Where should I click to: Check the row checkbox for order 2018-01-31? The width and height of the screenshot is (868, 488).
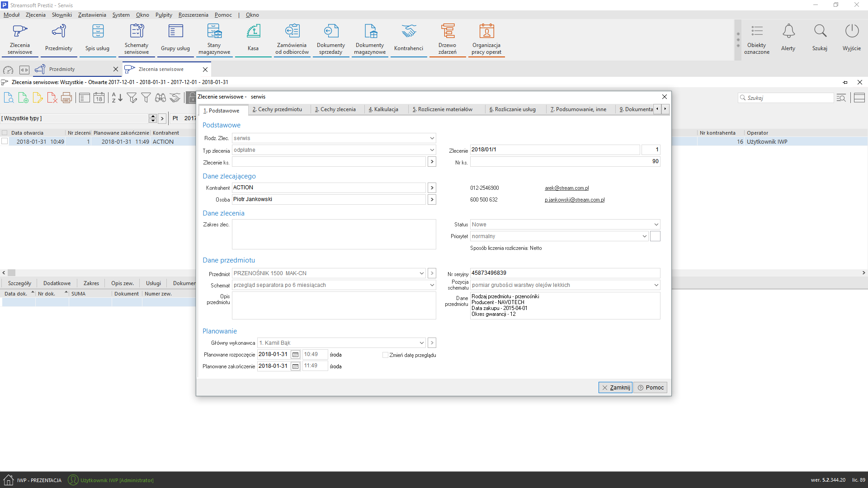click(5, 141)
